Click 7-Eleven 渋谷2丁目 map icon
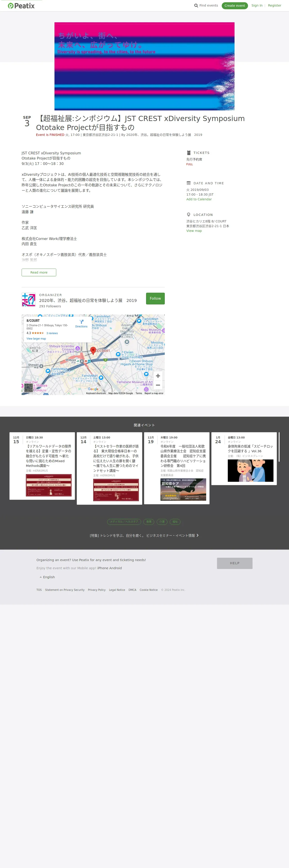The width and height of the screenshot is (289, 868). (x=118, y=354)
